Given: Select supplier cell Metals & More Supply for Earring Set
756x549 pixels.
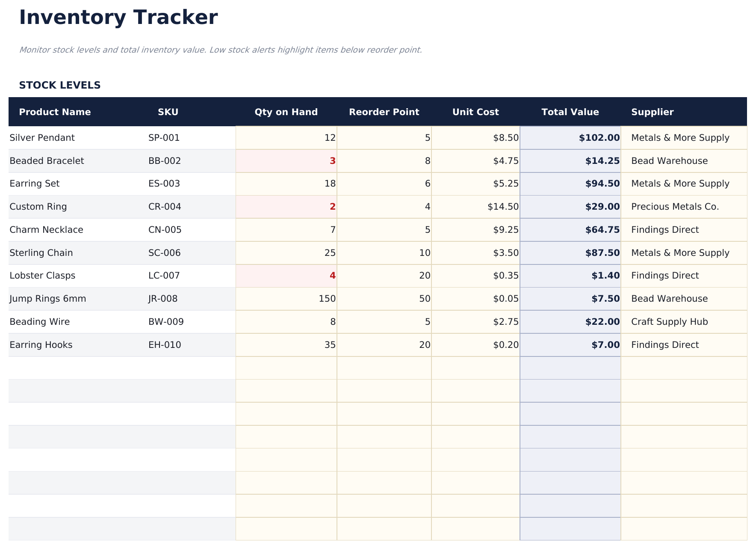Looking at the screenshot, I should (x=680, y=184).
